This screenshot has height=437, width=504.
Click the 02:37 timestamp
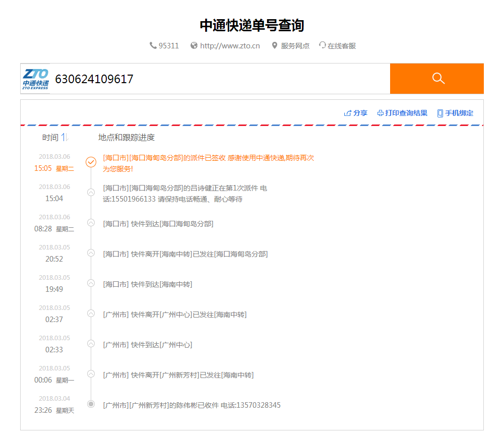54,320
